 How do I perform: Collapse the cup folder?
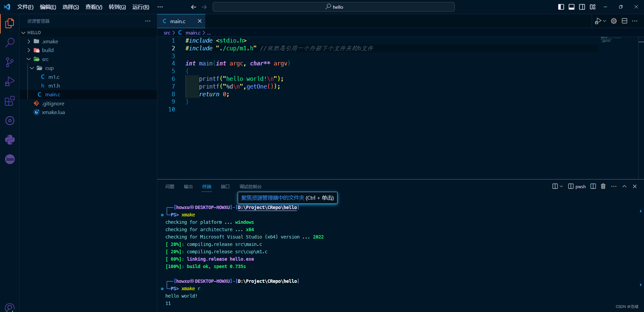49,68
